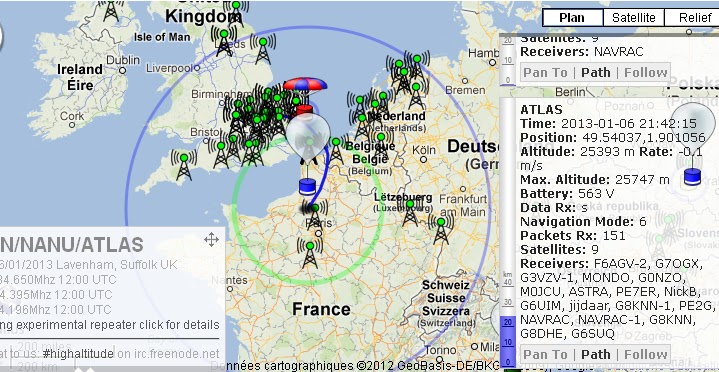Click the experimental repeater details line

coord(110,325)
